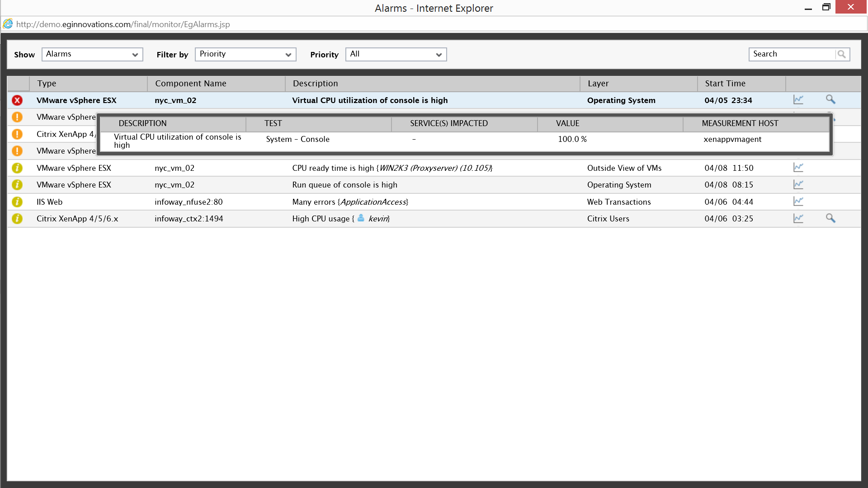
Task: Close the Alarms Internet Explorer window
Action: pos(851,7)
